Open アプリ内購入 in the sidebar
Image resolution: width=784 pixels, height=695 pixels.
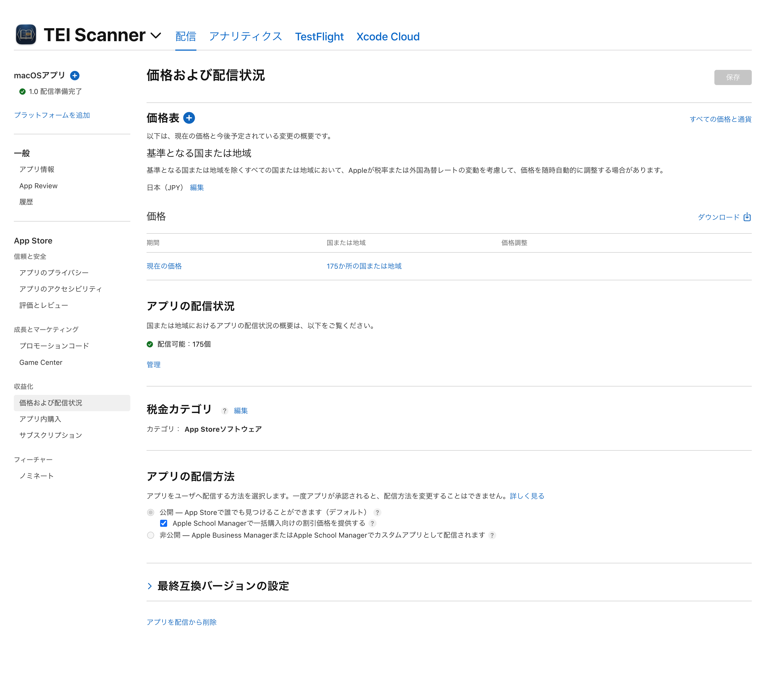point(40,419)
